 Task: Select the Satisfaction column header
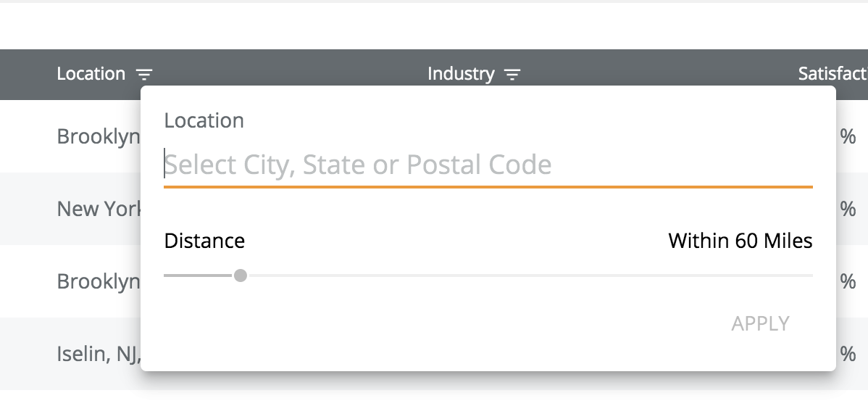(833, 74)
